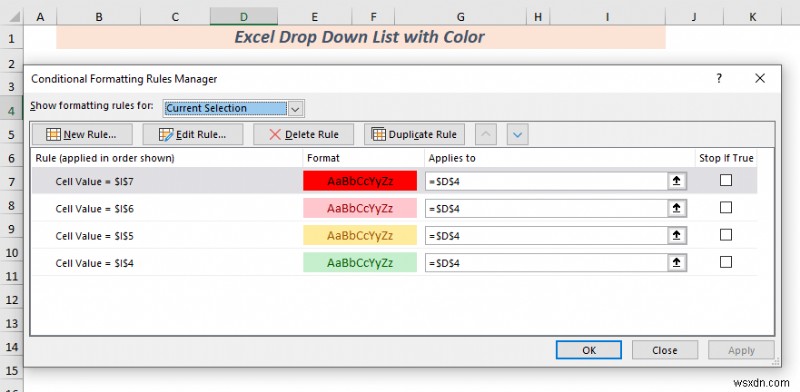The image size is (800, 392).
Task: Click title cell Excel Drop Down List with Color
Action: click(361, 37)
